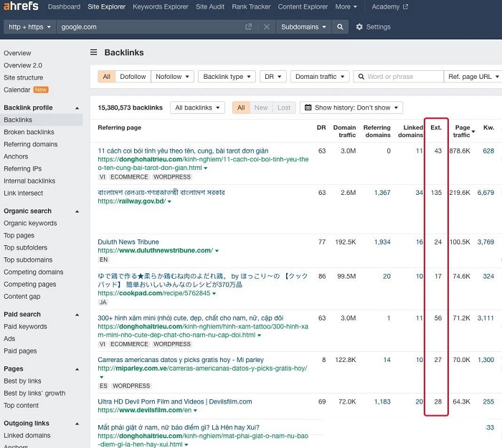Select the Dofollow filter

click(x=133, y=77)
